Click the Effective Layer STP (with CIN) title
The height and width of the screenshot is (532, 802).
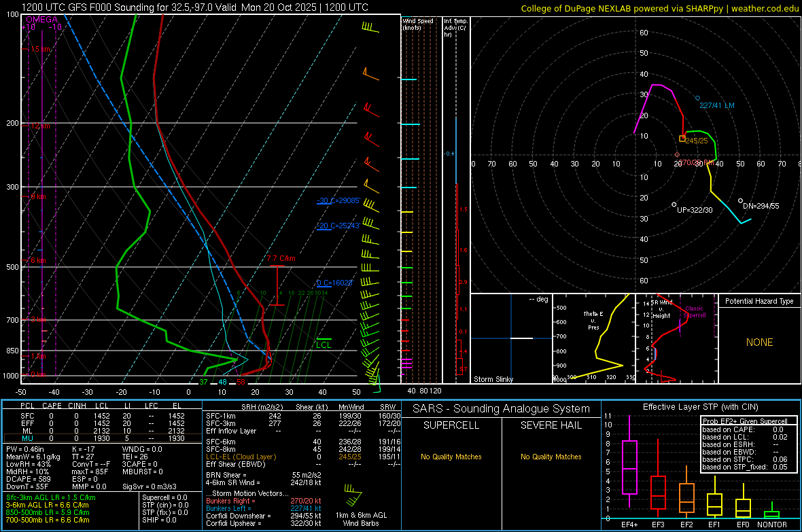(x=700, y=407)
